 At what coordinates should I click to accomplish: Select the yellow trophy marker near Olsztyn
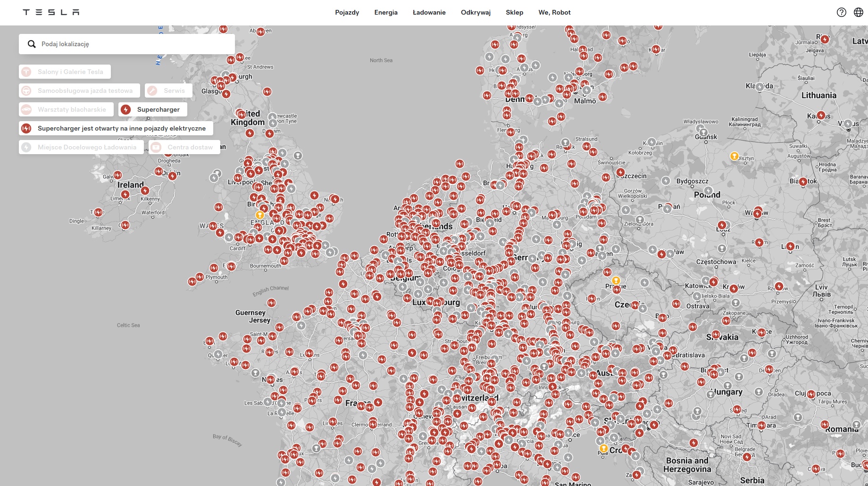pyautogui.click(x=734, y=156)
